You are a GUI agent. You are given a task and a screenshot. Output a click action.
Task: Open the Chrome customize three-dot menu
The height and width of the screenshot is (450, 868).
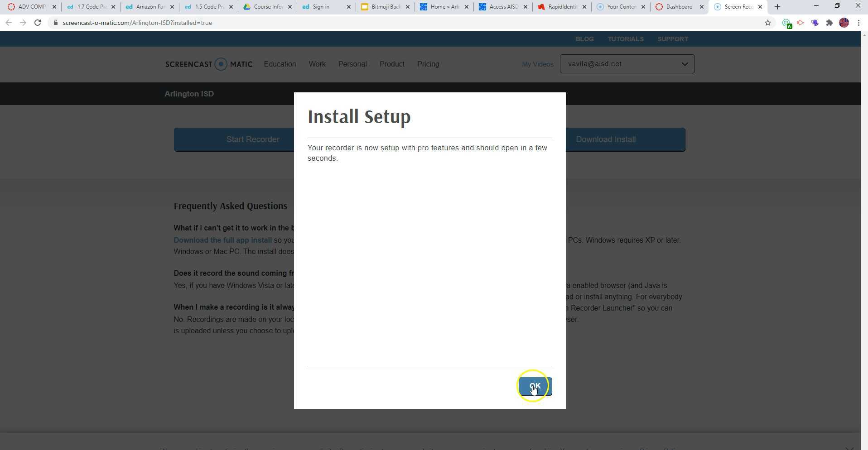coord(858,23)
